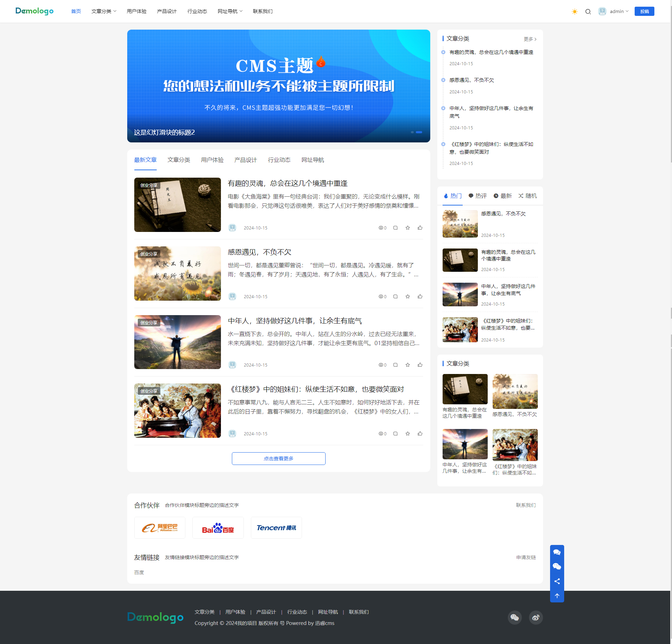
Task: Select the second carousel pagination indicator
Action: point(419,132)
